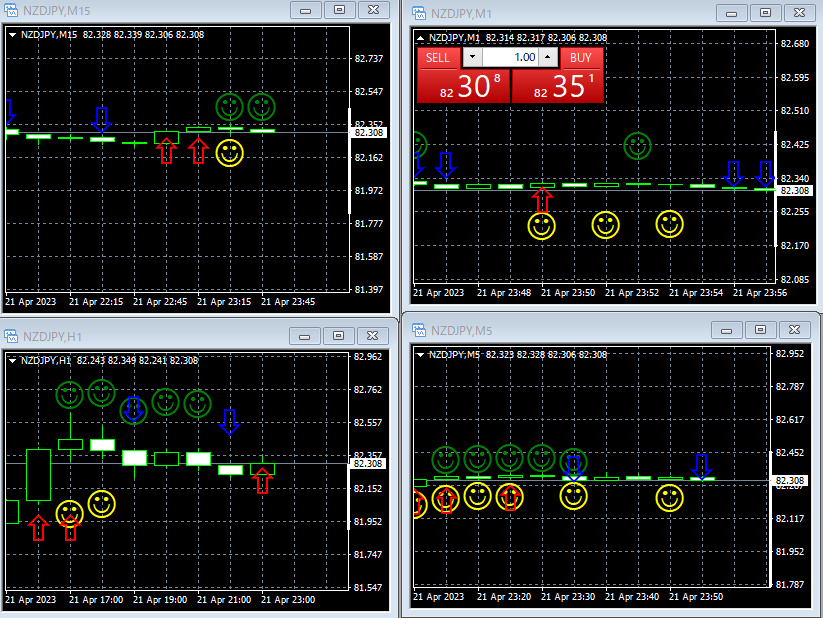Select the red up arrow on the M1 chart
The height and width of the screenshot is (618, 823).
pos(542,200)
